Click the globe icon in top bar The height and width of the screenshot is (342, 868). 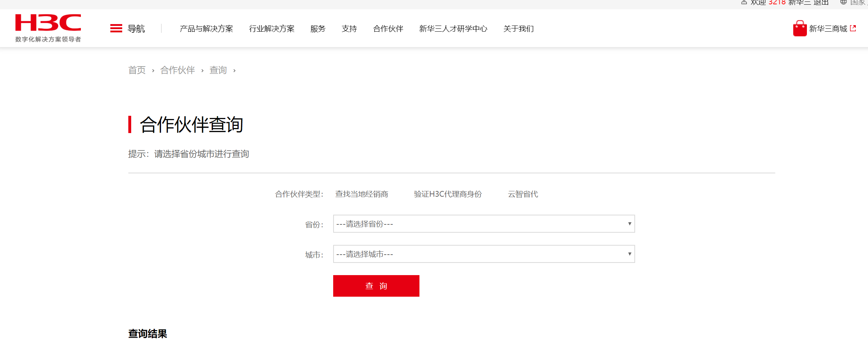point(843,3)
